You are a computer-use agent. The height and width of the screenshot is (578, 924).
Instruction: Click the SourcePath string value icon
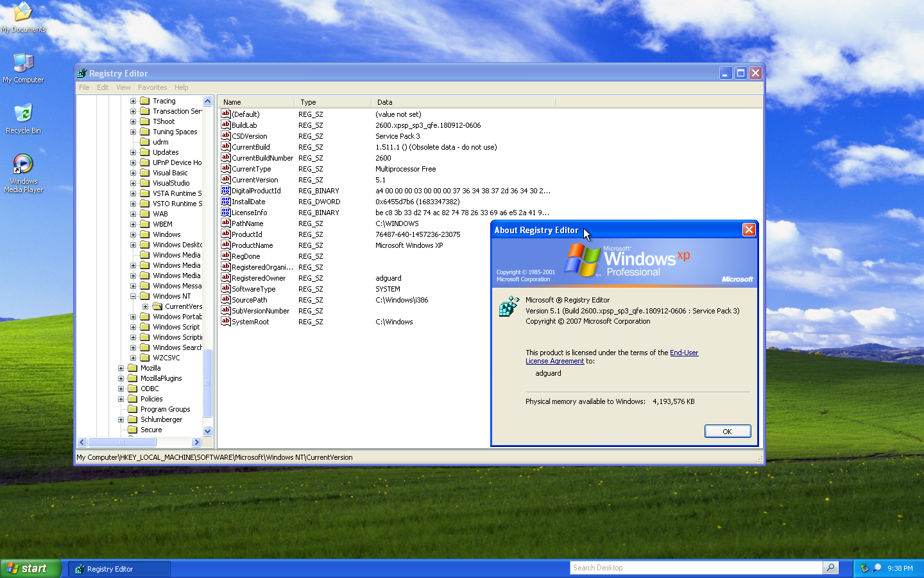pos(226,299)
